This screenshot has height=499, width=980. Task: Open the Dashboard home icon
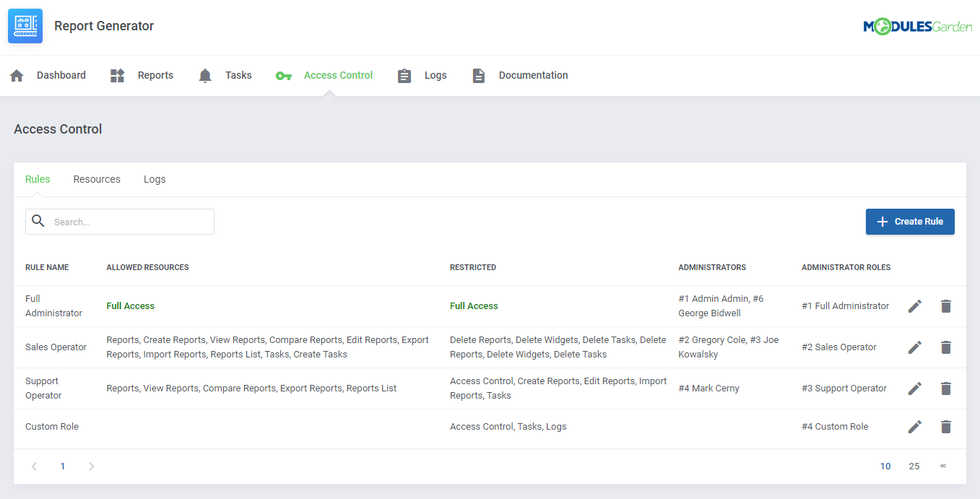17,74
